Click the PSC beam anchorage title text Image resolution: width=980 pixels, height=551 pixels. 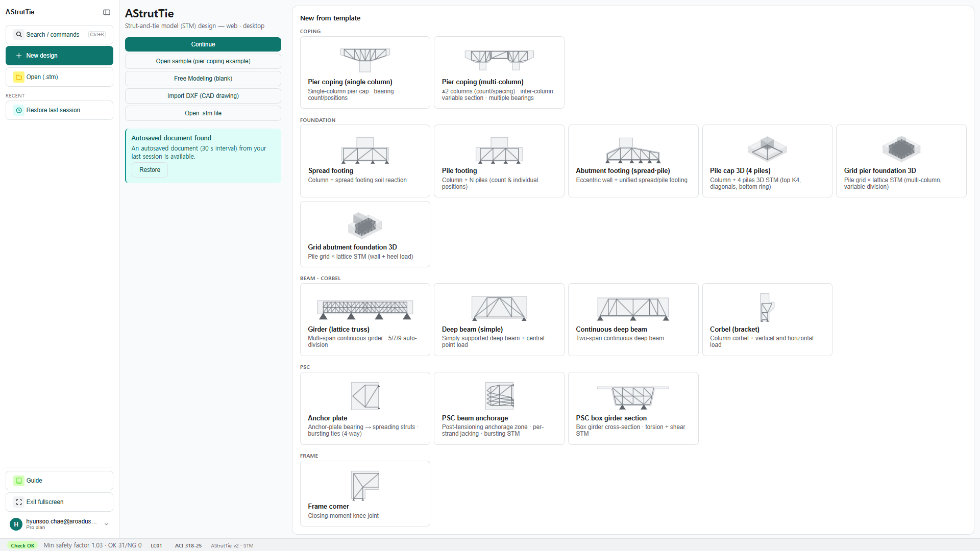pyautogui.click(x=475, y=418)
